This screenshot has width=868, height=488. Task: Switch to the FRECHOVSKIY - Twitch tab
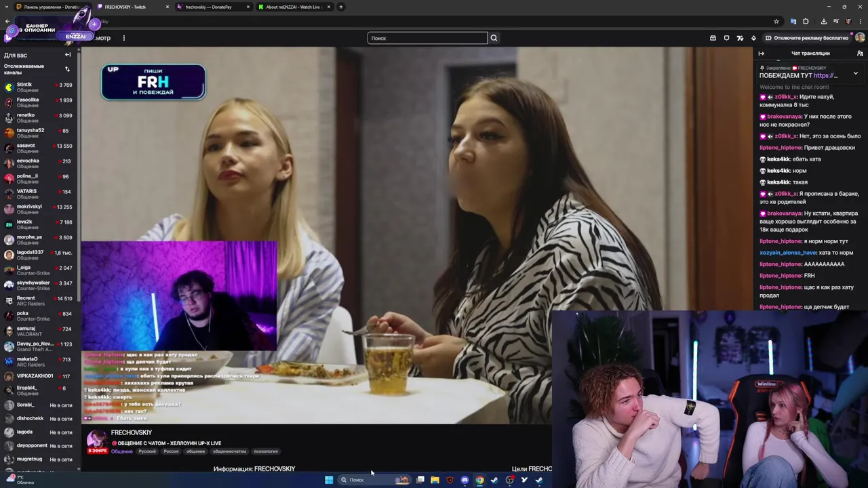133,7
